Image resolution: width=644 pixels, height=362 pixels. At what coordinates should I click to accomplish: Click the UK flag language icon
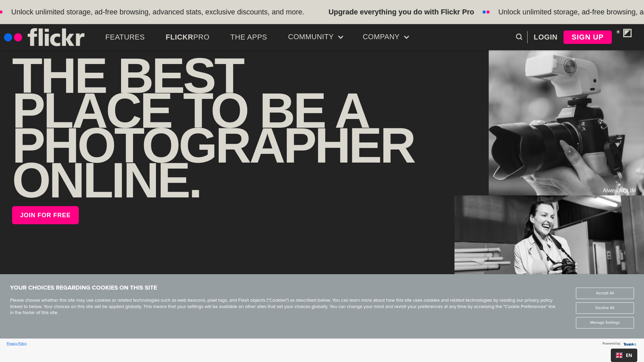click(619, 355)
